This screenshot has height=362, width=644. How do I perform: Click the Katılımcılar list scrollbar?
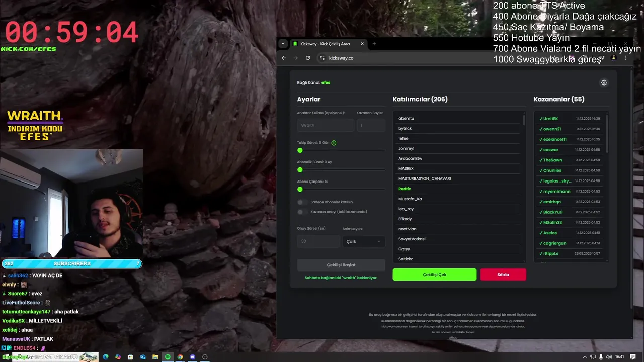(x=524, y=120)
